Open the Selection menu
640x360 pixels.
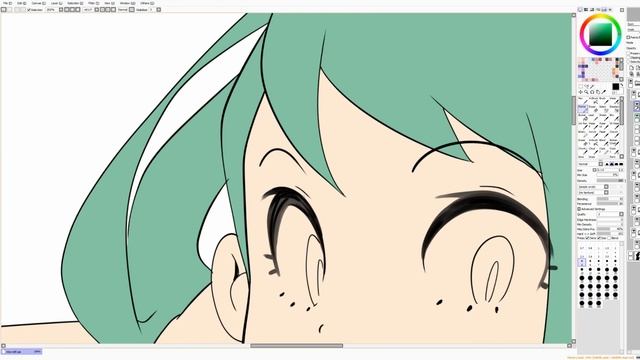click(x=75, y=3)
